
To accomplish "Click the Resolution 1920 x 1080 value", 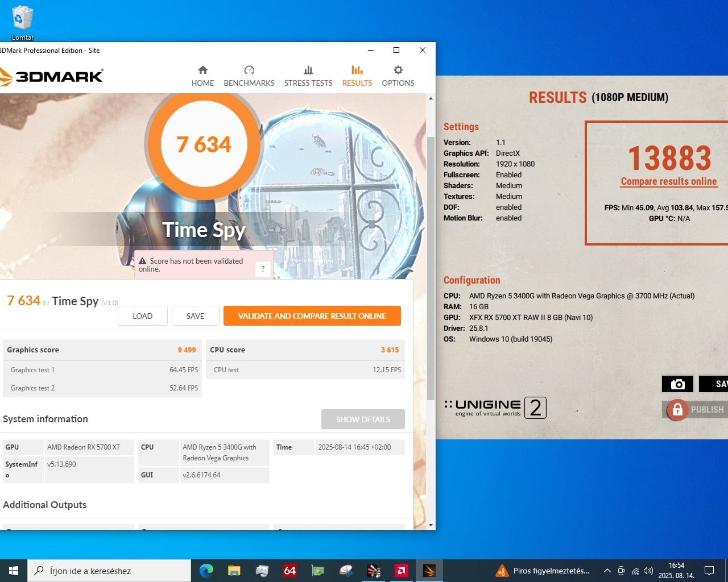I will 515,164.
